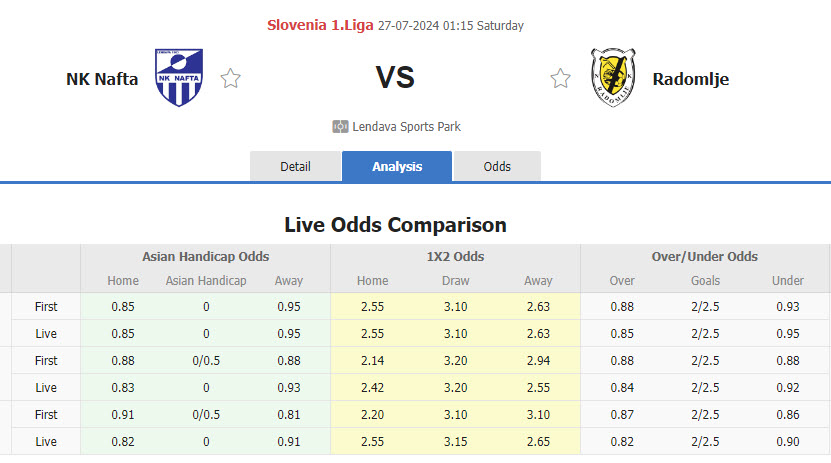Image resolution: width=831 pixels, height=463 pixels.
Task: Click the Live Odds Comparison heading
Action: click(395, 224)
